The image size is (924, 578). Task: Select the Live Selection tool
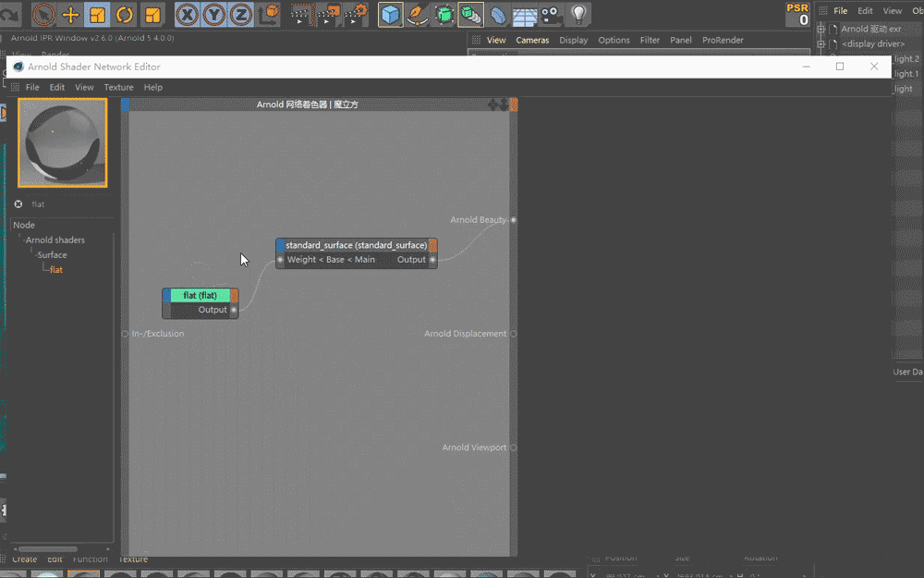pos(43,14)
